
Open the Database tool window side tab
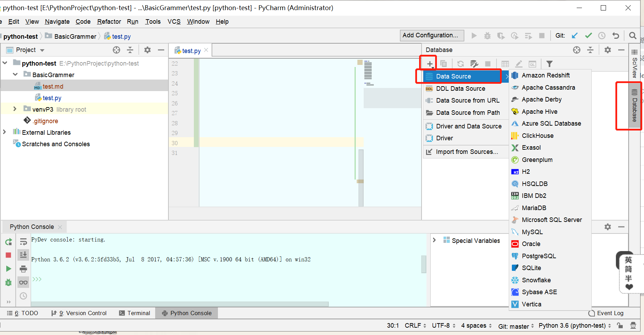635,105
